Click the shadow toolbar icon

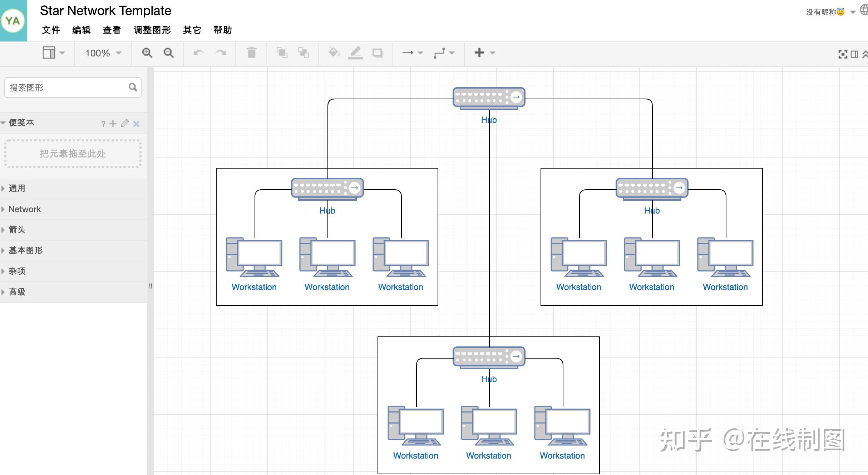pyautogui.click(x=378, y=53)
